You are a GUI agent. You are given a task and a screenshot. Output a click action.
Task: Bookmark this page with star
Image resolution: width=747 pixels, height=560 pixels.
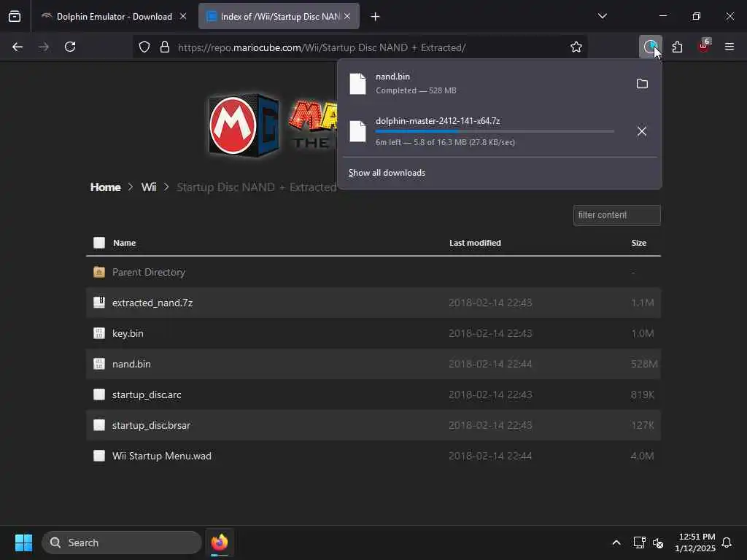[x=576, y=47]
